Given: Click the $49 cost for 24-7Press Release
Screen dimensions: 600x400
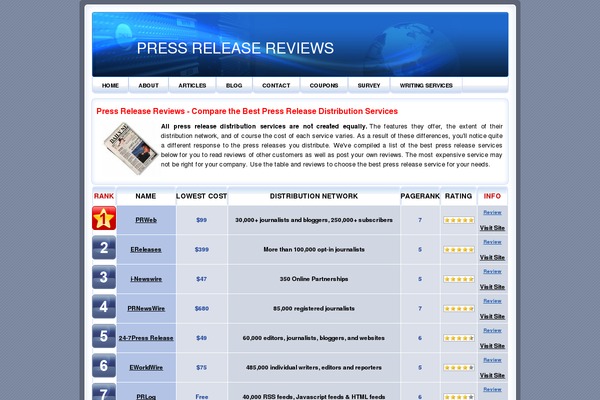Looking at the screenshot, I should [202, 338].
